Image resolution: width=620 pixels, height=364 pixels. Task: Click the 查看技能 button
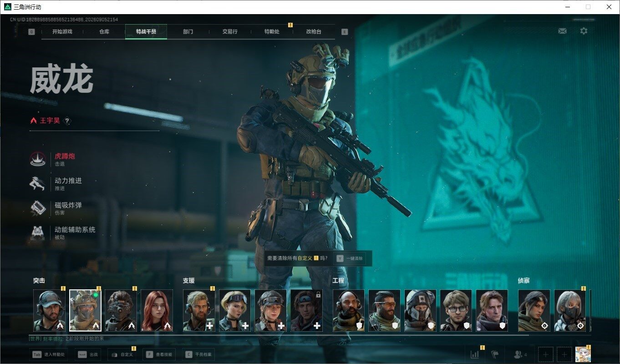tap(159, 354)
